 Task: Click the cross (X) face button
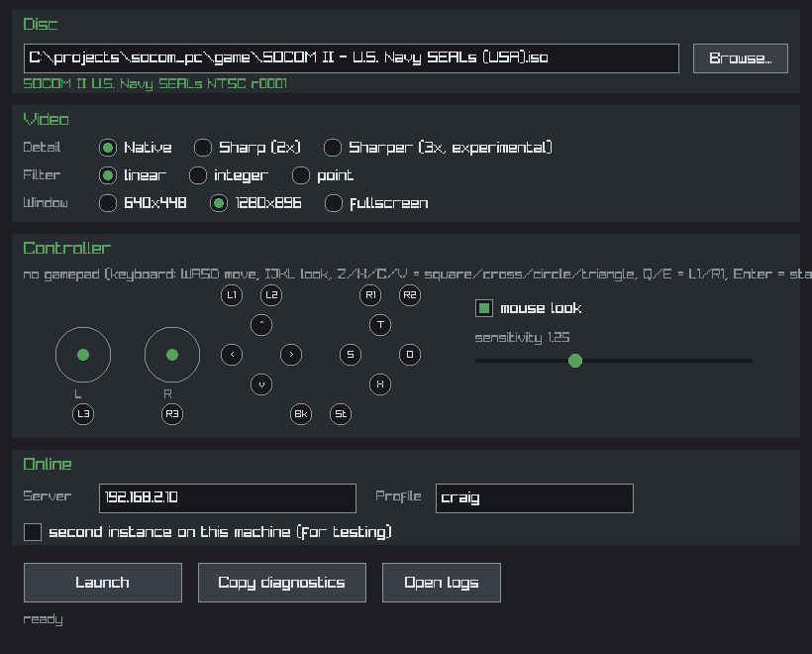click(380, 384)
